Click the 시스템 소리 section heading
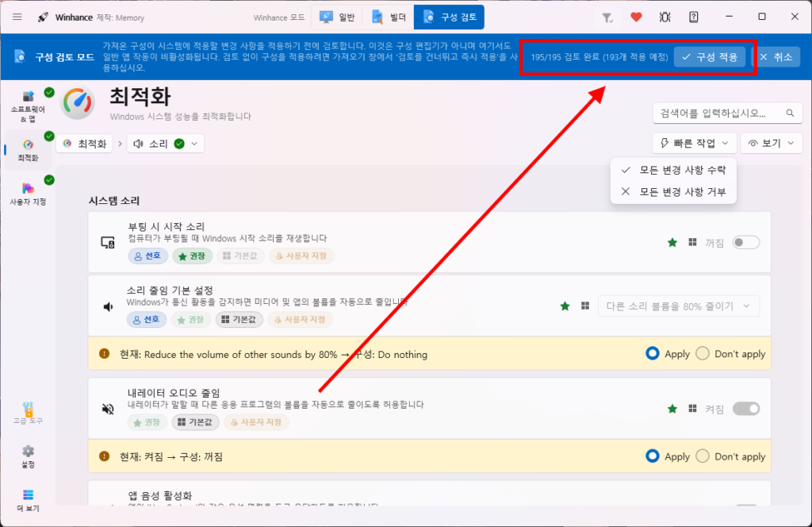Viewport: 812px width, 527px height. (x=114, y=201)
